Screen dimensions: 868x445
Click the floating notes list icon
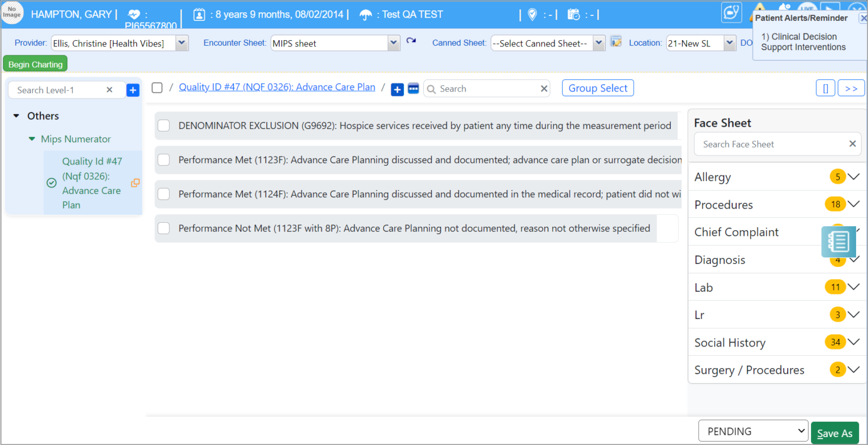point(839,241)
